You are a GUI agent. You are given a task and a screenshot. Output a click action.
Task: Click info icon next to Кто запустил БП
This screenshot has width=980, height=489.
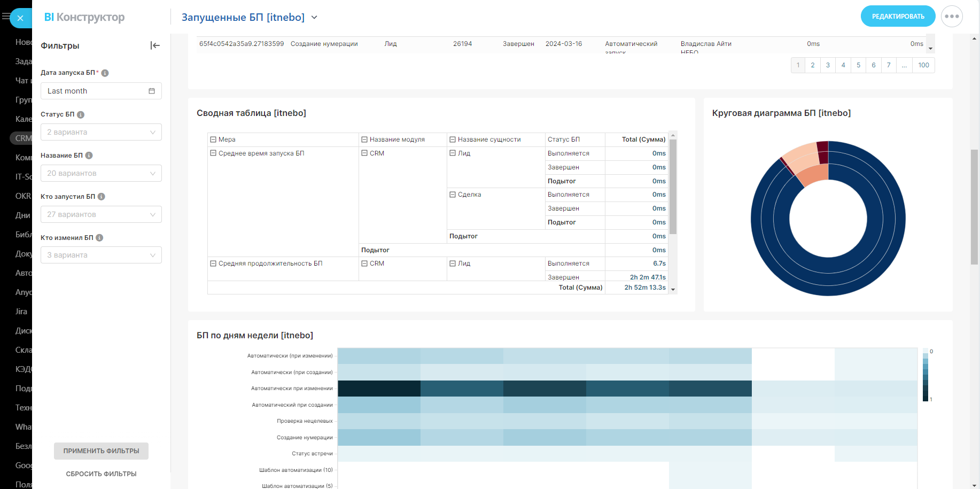102,197
